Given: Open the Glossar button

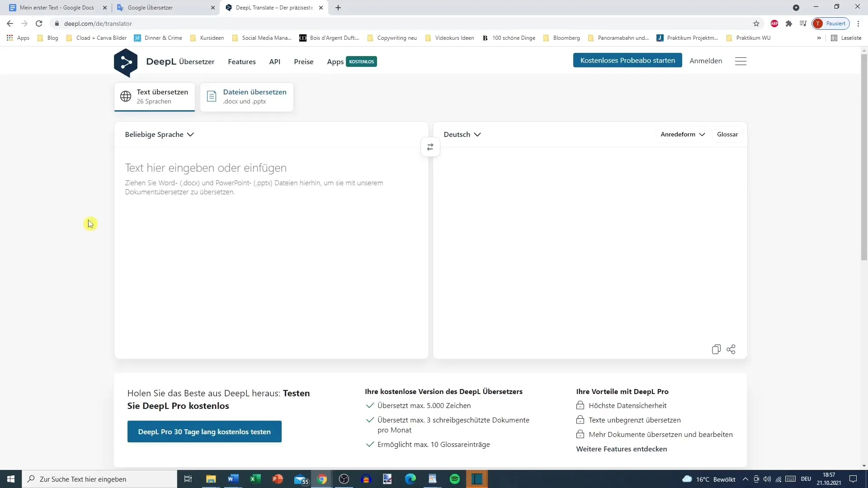Looking at the screenshot, I should [x=727, y=134].
